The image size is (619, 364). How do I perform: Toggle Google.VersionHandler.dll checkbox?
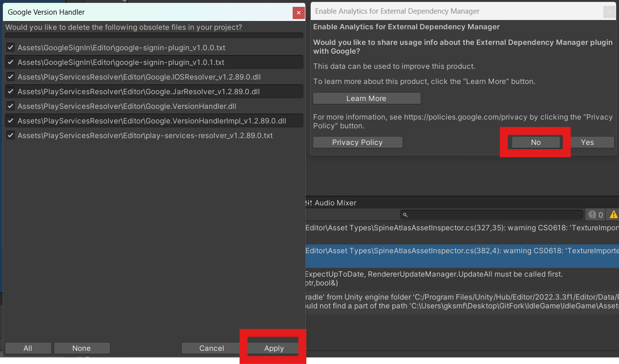10,106
